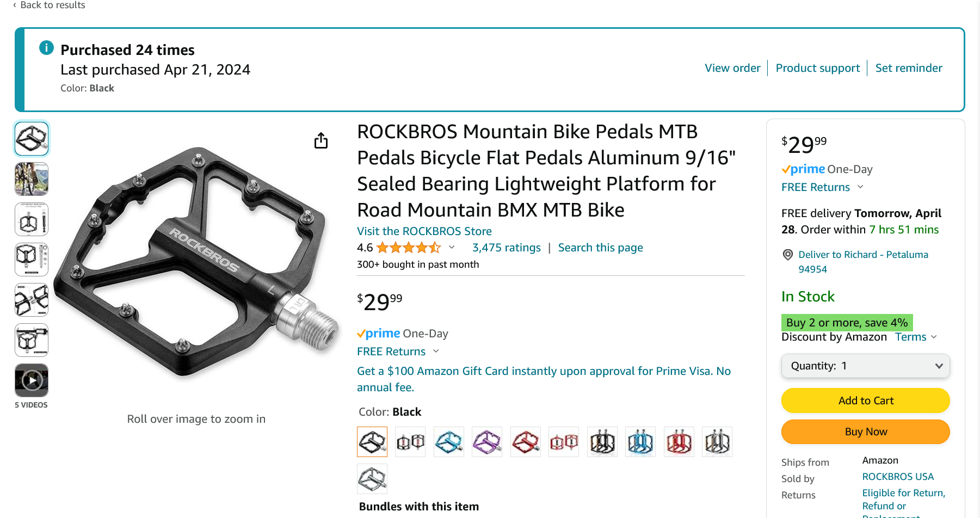
Task: Visit the ROCKBROS Store link
Action: pyautogui.click(x=424, y=231)
